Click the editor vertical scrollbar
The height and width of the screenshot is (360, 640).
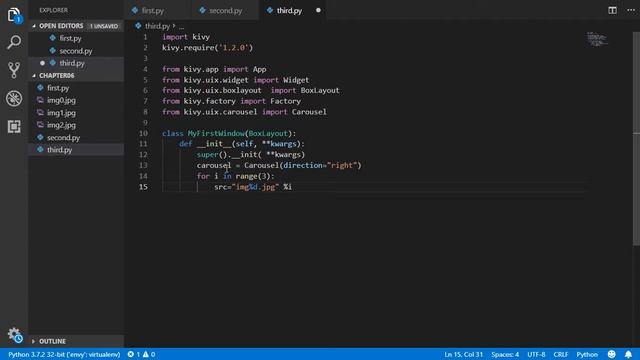pos(636,139)
